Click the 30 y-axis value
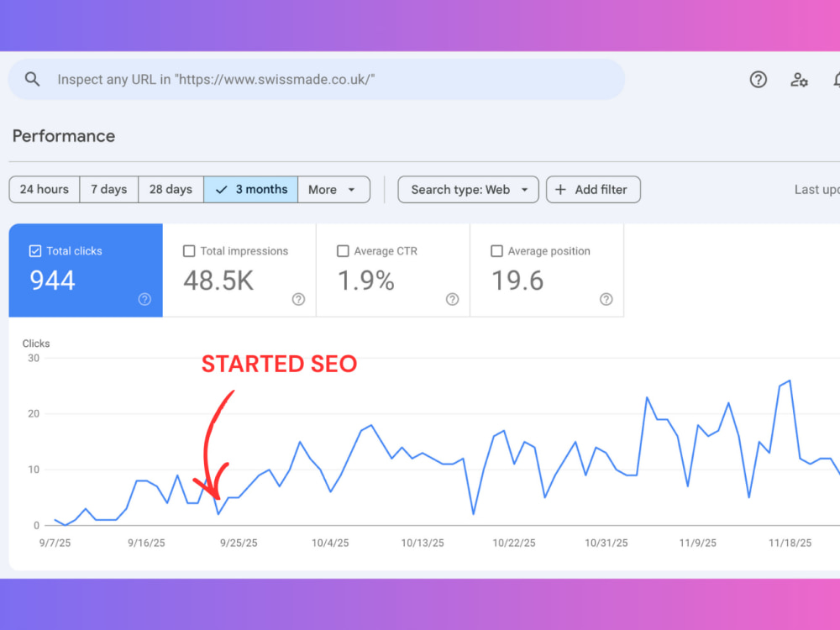The image size is (840, 630). pyautogui.click(x=34, y=358)
